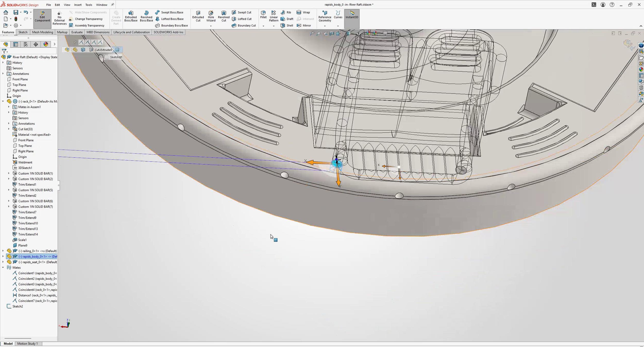Select the Rib tool
The width and height of the screenshot is (644, 347).
286,12
